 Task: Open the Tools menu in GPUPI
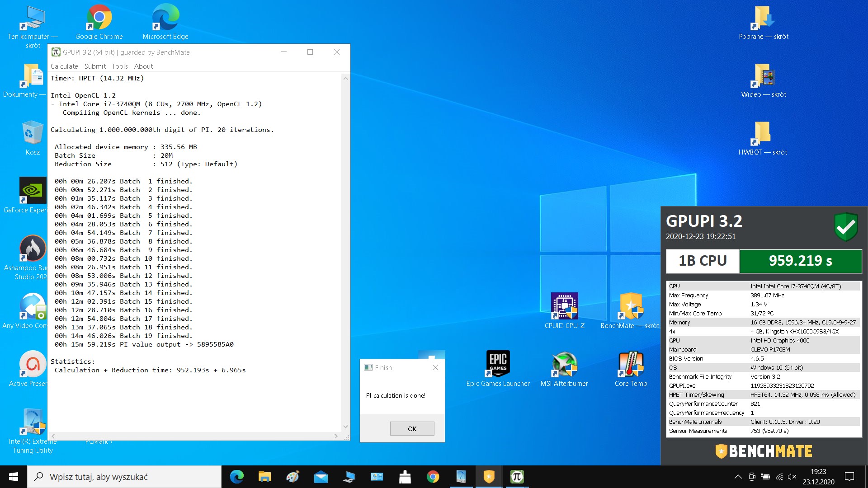[x=120, y=66]
